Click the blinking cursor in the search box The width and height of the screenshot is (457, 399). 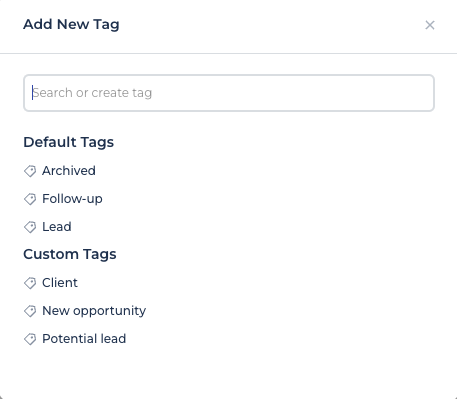pyautogui.click(x=32, y=93)
